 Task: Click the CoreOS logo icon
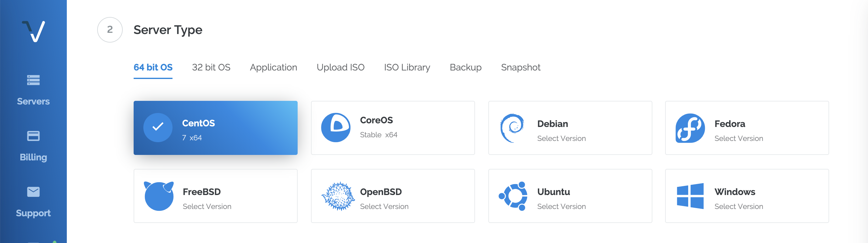pyautogui.click(x=336, y=127)
